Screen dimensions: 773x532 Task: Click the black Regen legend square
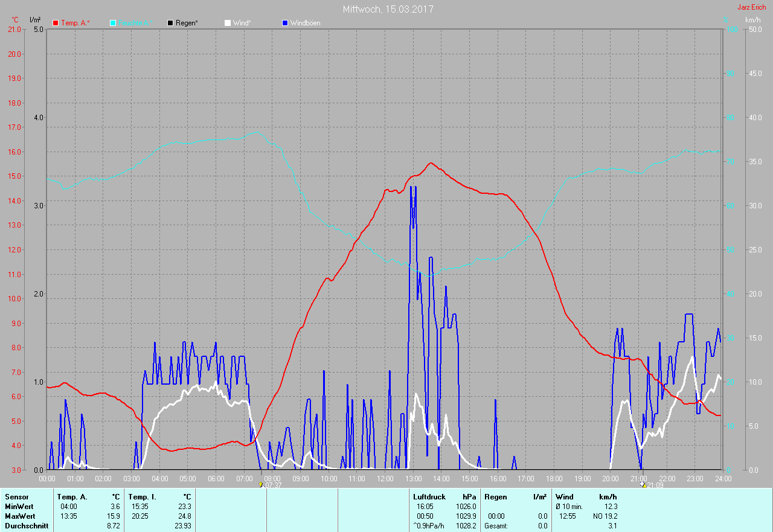point(170,23)
